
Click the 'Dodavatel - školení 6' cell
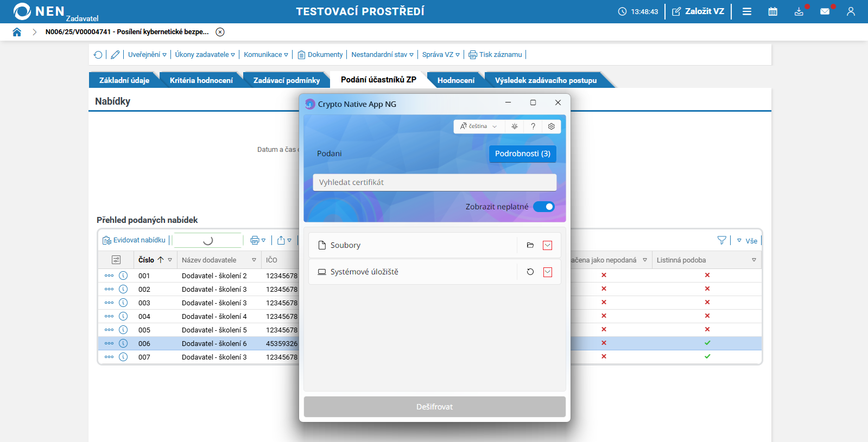[x=214, y=344]
